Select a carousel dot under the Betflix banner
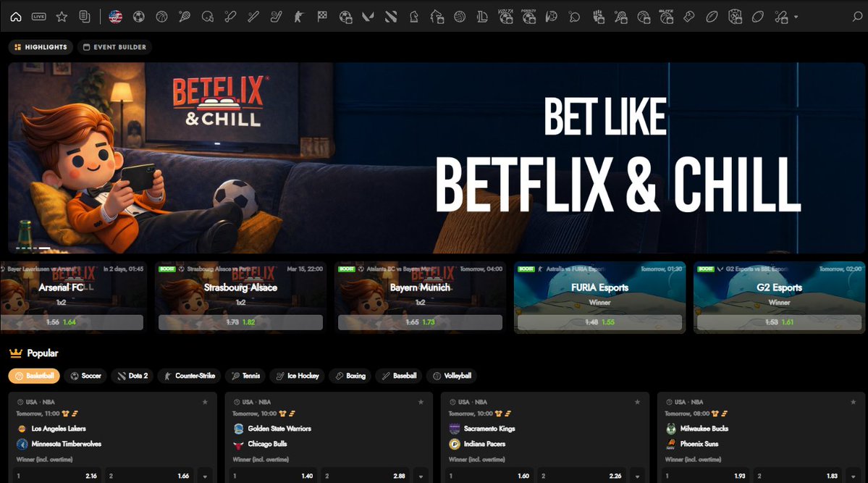The height and width of the screenshot is (483, 868). point(25,247)
